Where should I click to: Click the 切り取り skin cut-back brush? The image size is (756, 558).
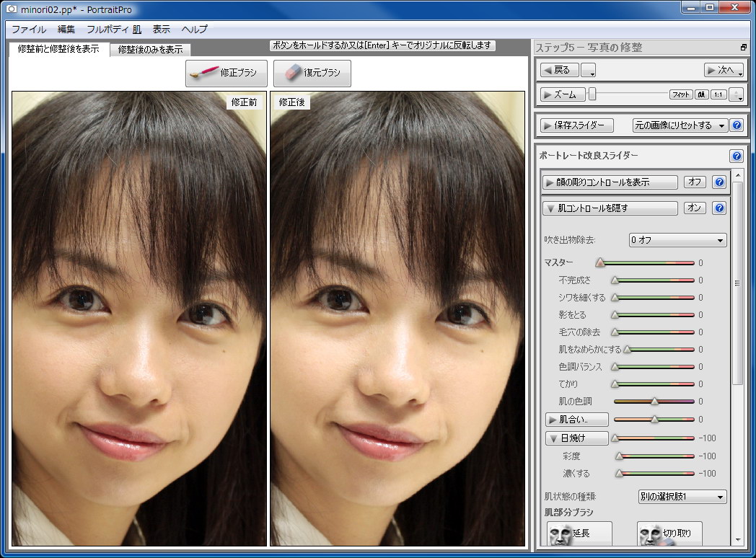click(669, 533)
